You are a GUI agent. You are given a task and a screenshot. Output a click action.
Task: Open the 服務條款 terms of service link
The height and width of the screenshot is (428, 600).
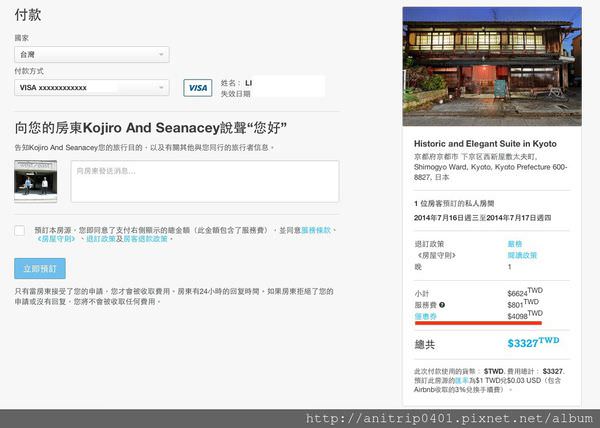[316, 230]
